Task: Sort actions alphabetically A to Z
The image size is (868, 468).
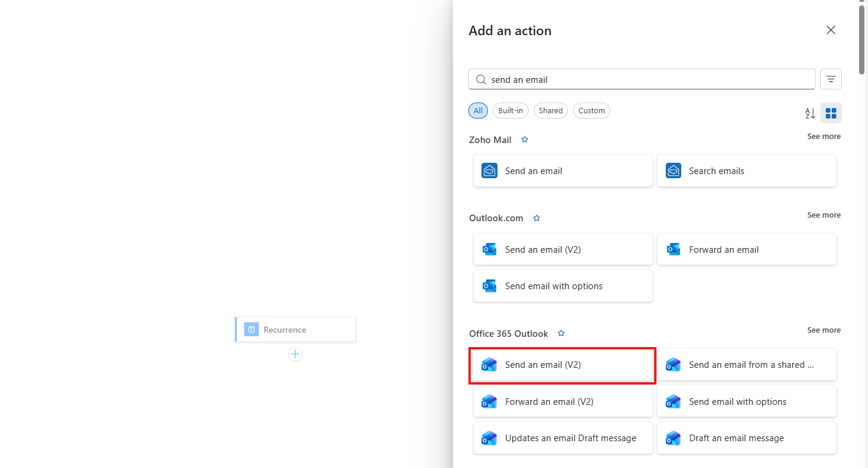Action: (810, 113)
